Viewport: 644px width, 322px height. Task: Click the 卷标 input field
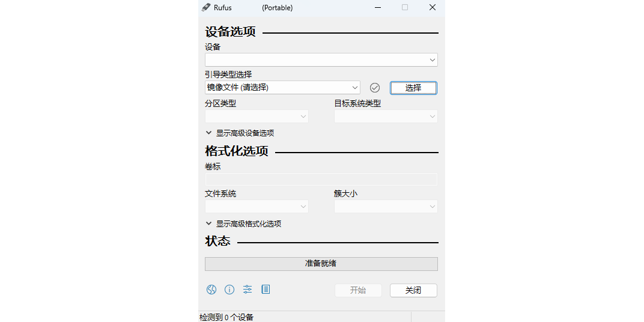pos(321,180)
